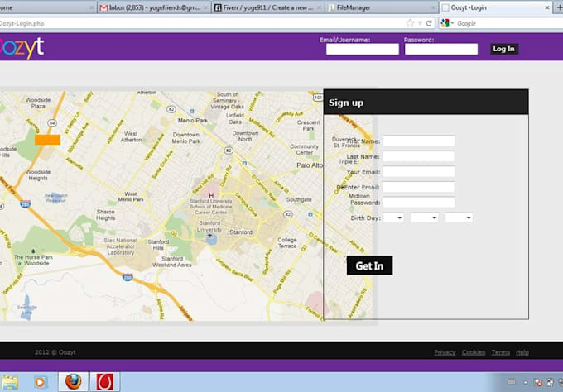Viewport: 563px width, 392px height.
Task: Reload the page with the refresh icon
Action: (x=429, y=23)
